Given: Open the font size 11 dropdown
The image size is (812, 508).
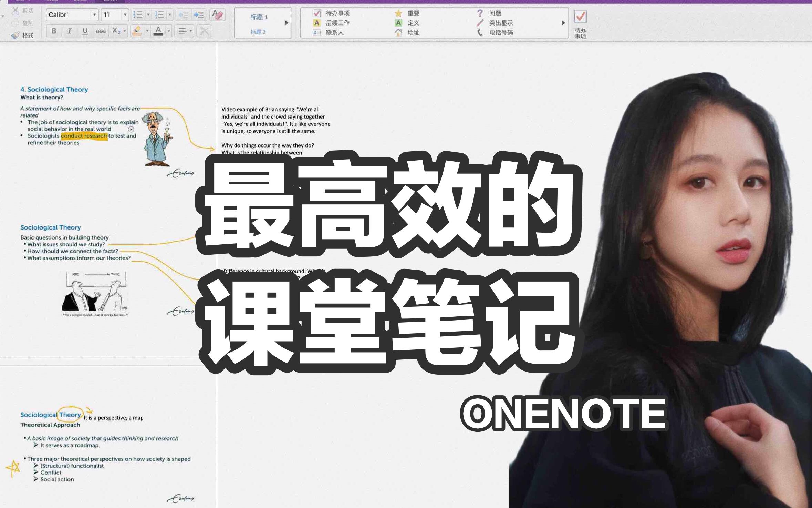Looking at the screenshot, I should click(125, 15).
